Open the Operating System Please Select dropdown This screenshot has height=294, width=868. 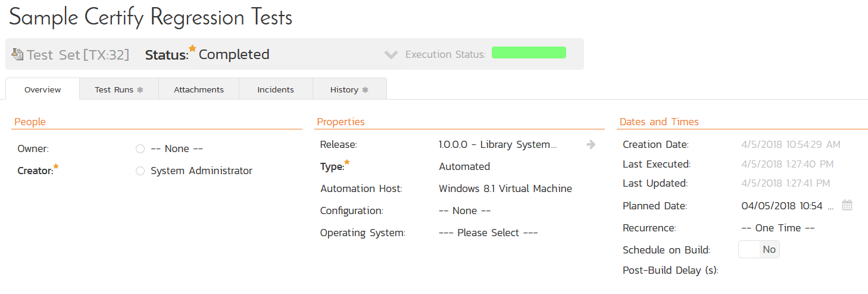[x=488, y=233]
